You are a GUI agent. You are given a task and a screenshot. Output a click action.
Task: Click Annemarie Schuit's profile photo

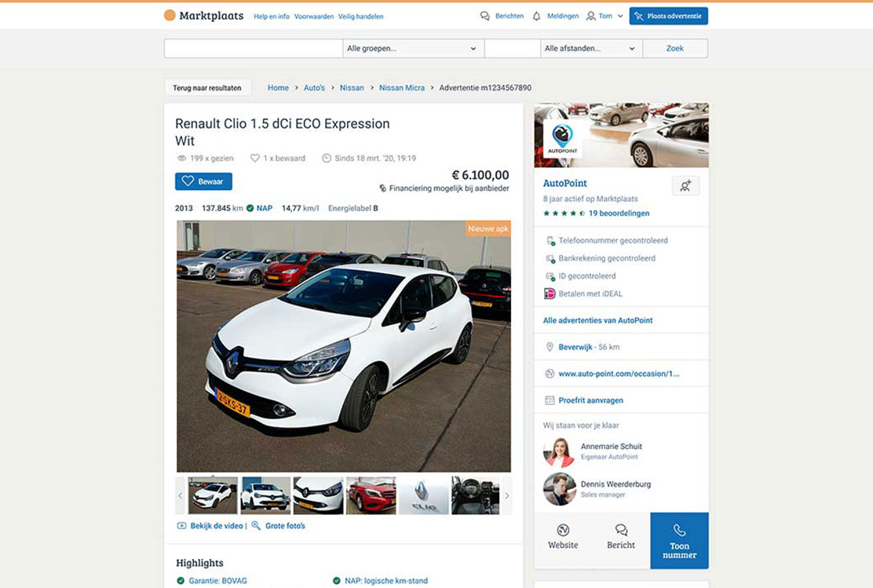(559, 451)
